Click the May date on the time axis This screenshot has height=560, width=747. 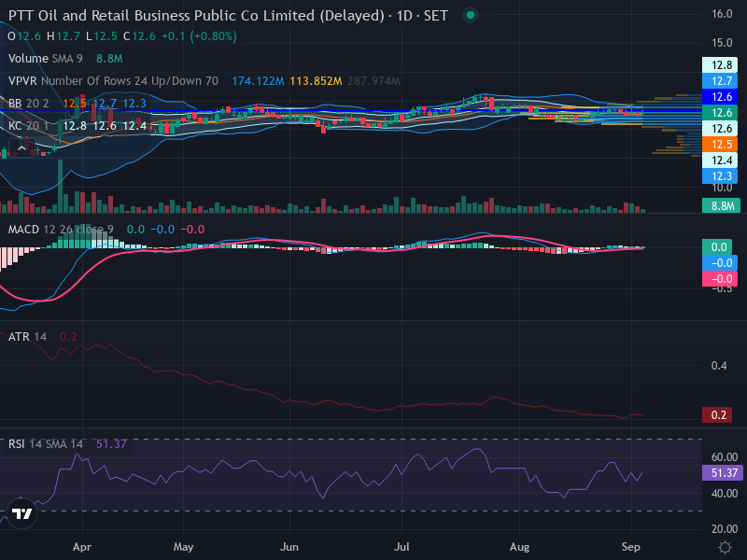tap(183, 547)
